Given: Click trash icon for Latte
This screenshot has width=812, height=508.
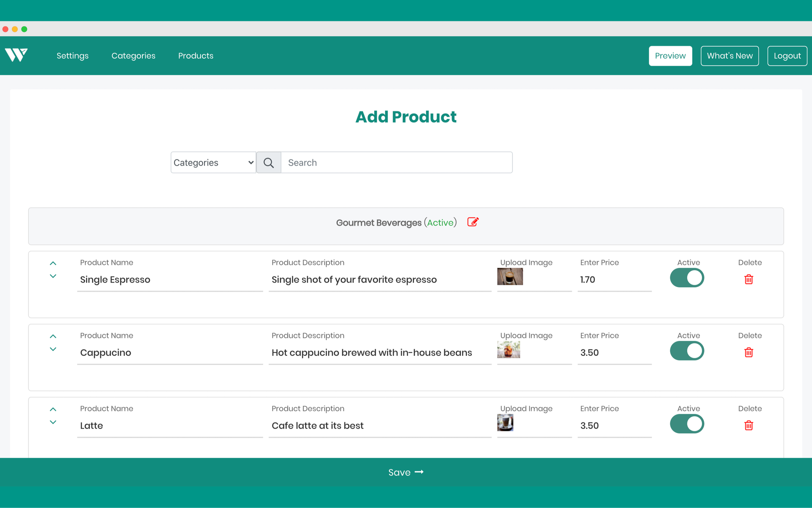Looking at the screenshot, I should pos(749,425).
